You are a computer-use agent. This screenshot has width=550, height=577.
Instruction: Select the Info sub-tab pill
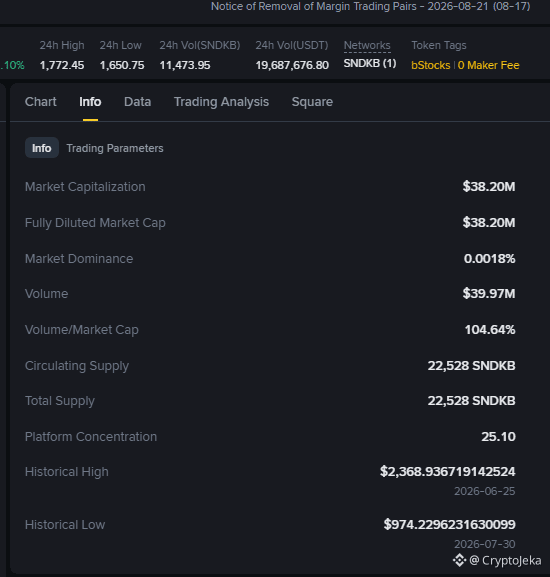point(42,148)
